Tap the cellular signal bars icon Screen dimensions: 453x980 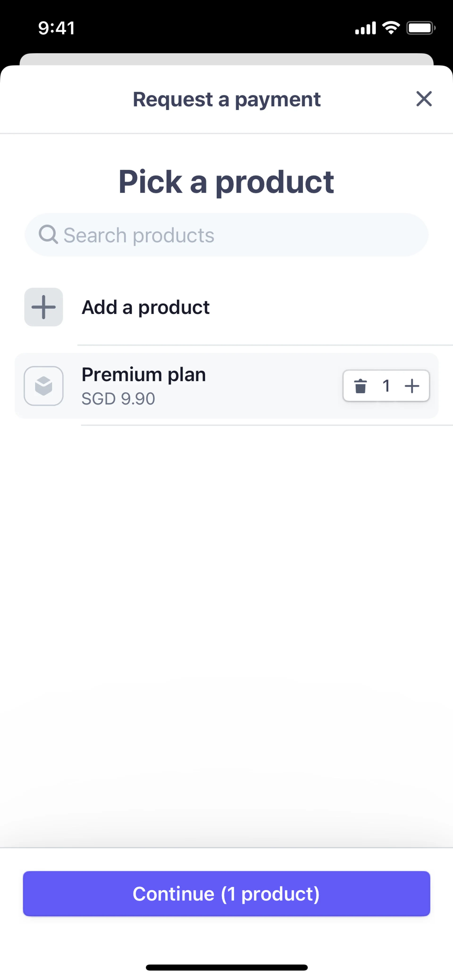pos(365,28)
